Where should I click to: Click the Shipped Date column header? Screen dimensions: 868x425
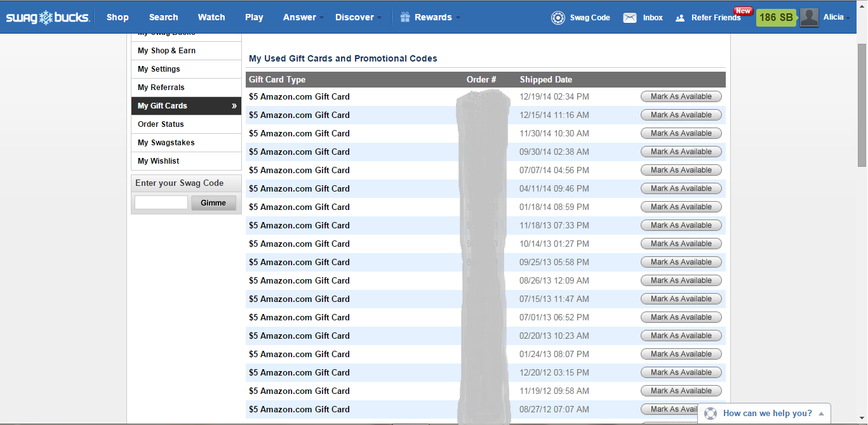pos(546,80)
